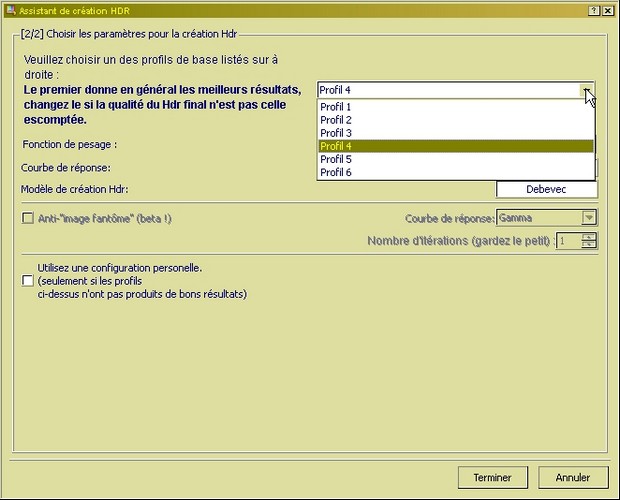Close the Assistant de création HDR window
This screenshot has width=620, height=500.
[x=609, y=8]
